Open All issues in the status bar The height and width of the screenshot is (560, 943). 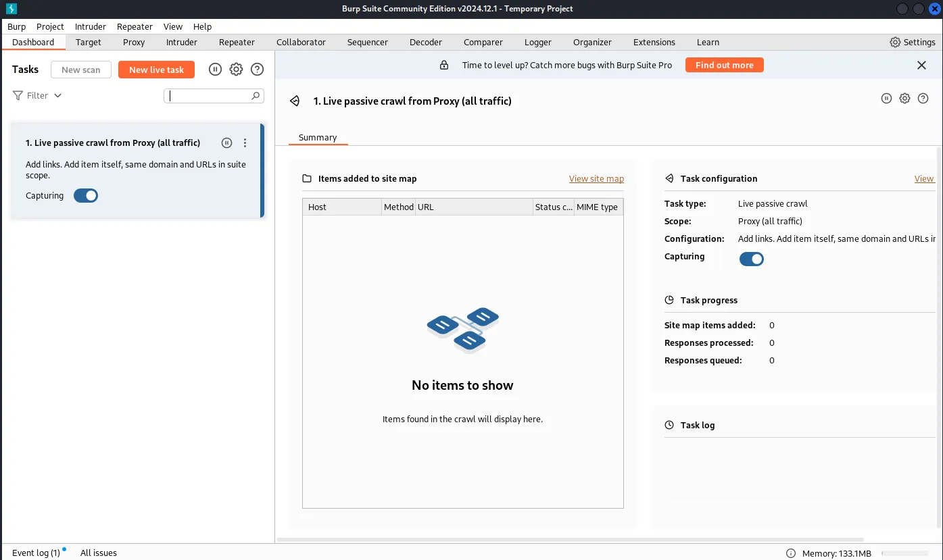99,553
